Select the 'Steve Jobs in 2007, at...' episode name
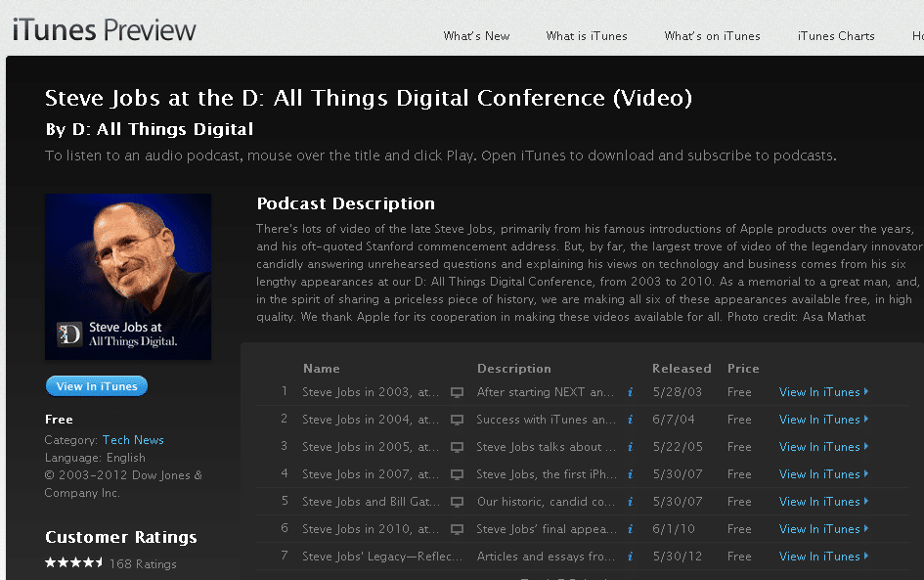Screen dimensions: 924x580 click(x=371, y=474)
